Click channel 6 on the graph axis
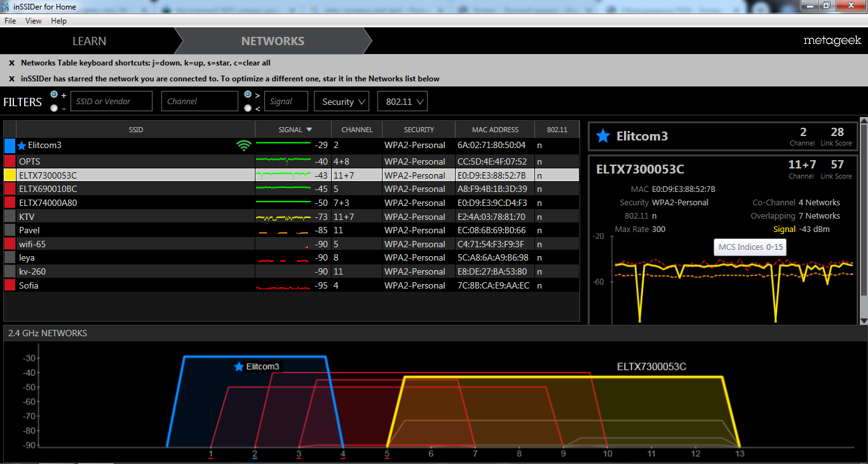868x464 pixels. [431, 453]
